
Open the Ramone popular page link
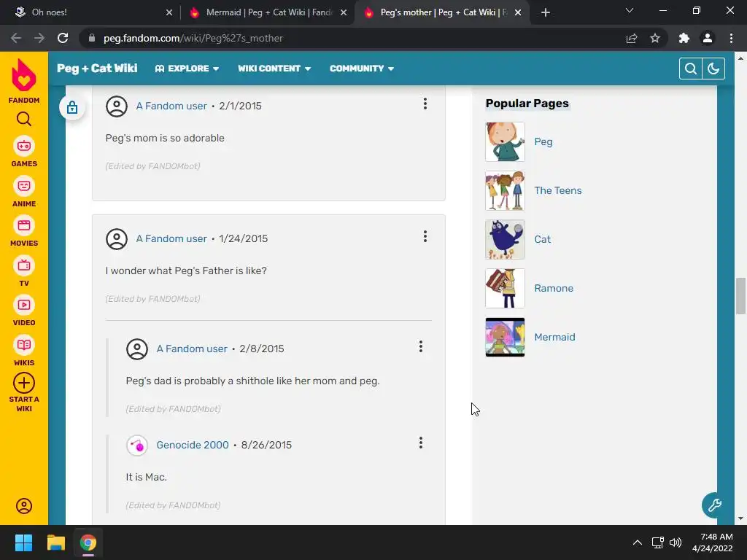[x=554, y=288]
